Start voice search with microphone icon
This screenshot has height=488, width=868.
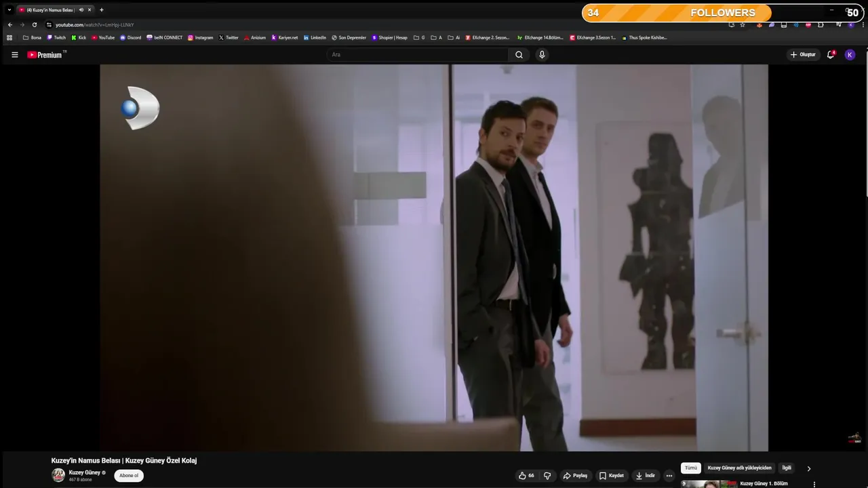pos(542,55)
